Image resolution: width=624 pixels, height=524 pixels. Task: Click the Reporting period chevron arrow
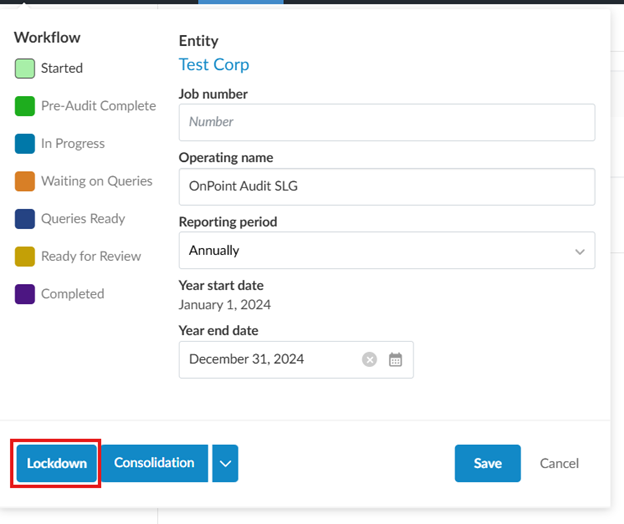pyautogui.click(x=580, y=252)
